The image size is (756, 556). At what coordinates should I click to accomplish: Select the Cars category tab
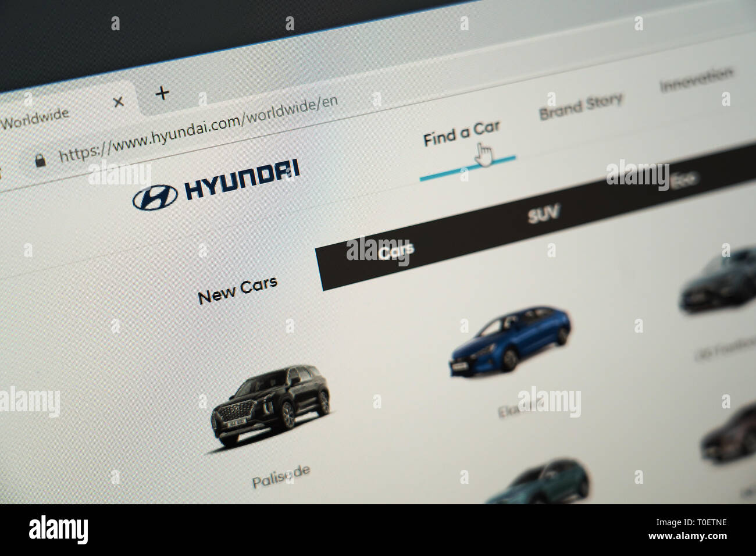click(395, 251)
